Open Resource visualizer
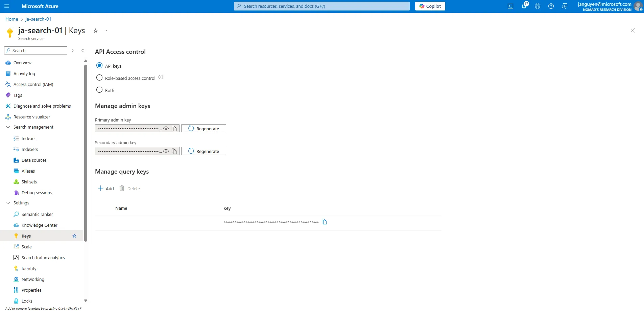This screenshot has height=311, width=644. [31, 117]
